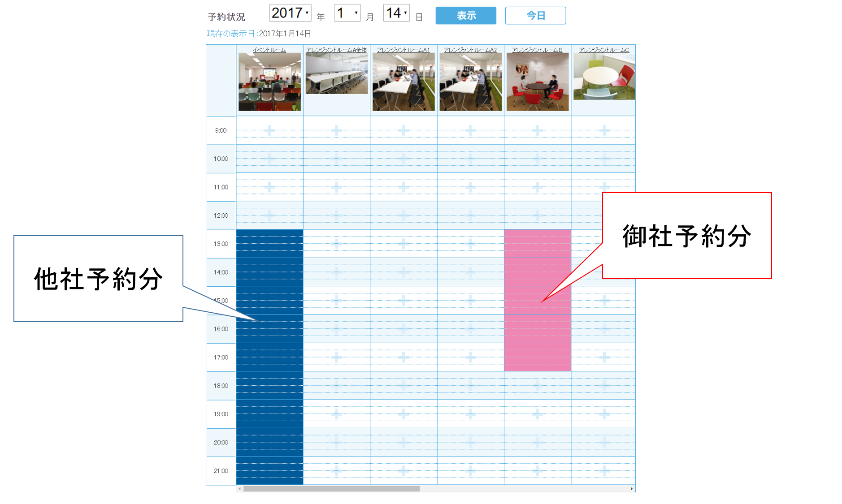842x504 pixels.
Task: Click plus at 19:00 for アレンジメントルームA全体
Action: [336, 414]
